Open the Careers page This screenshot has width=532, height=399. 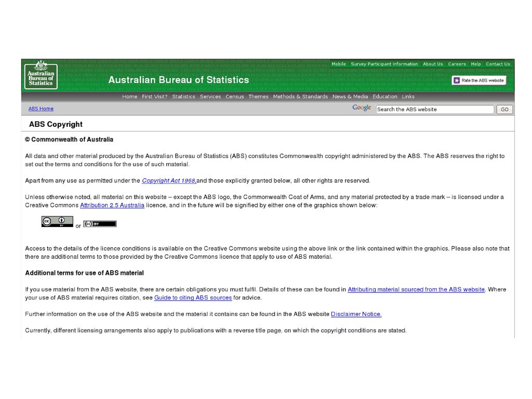tap(457, 64)
